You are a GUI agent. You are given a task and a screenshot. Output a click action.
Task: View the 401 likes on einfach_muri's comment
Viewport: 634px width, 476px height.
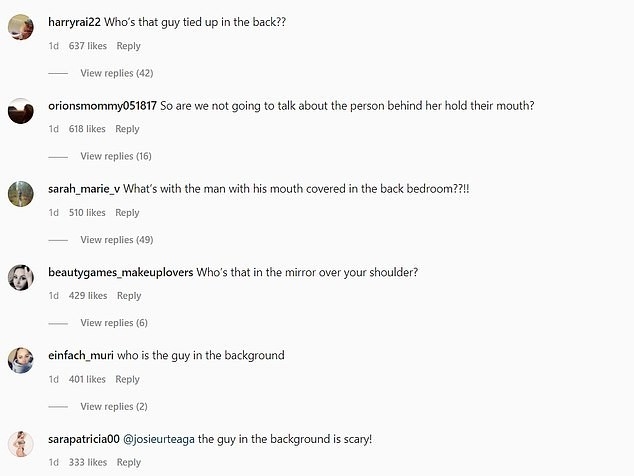[x=88, y=380]
